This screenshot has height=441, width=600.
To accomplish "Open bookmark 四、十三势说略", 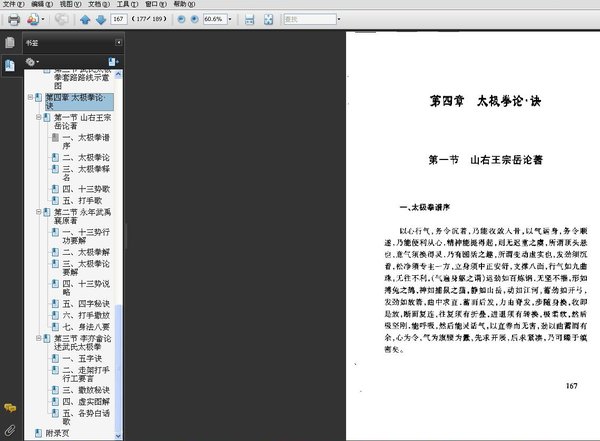I will click(x=86, y=288).
